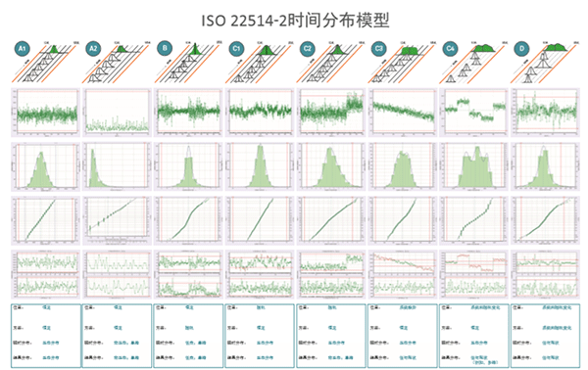
Task: Click the A1 model badge
Action: 23,48
